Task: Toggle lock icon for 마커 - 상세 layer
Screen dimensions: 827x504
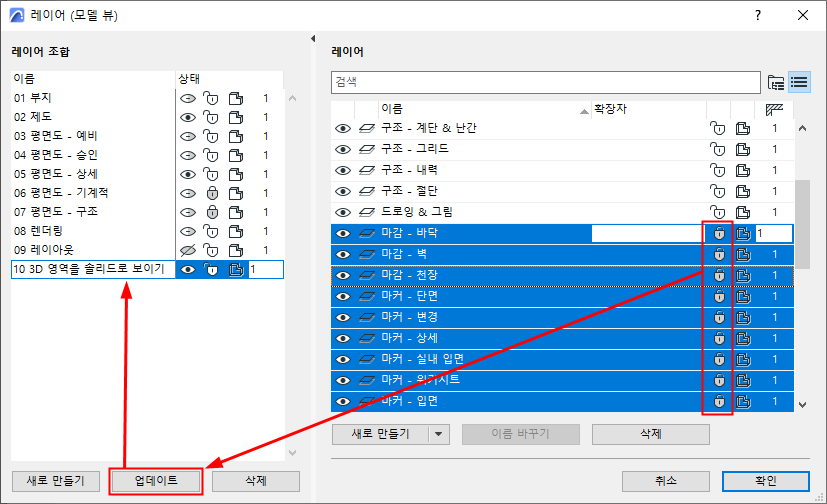Action: pyautogui.click(x=719, y=338)
